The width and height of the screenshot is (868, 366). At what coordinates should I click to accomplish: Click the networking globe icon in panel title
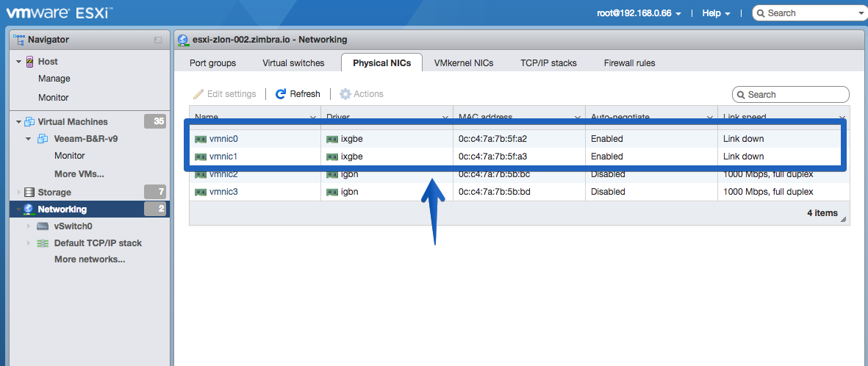click(x=183, y=40)
